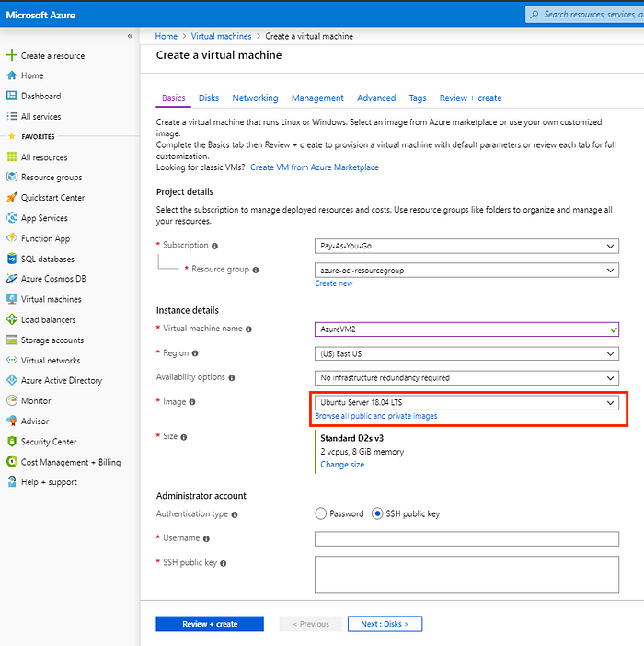Select the Password authentication radio button
The width and height of the screenshot is (644, 646).
click(x=320, y=513)
